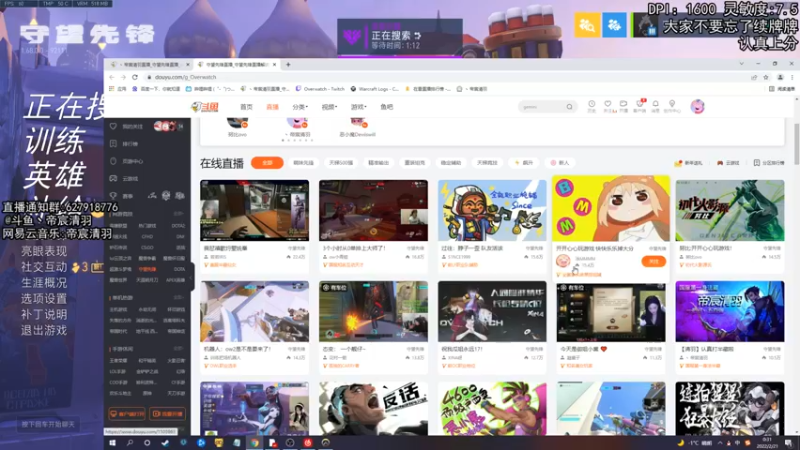Click the browser forward arrow
Viewport: 800px width, 450px height.
123,77
